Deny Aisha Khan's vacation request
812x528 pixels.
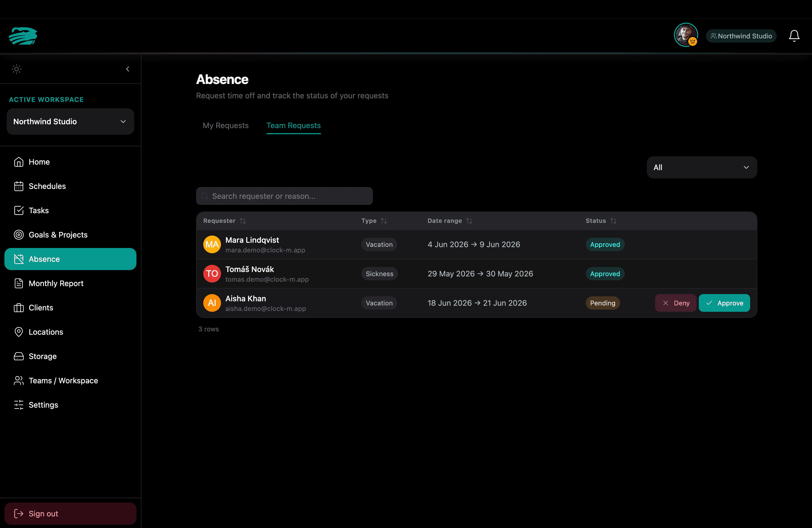point(676,303)
